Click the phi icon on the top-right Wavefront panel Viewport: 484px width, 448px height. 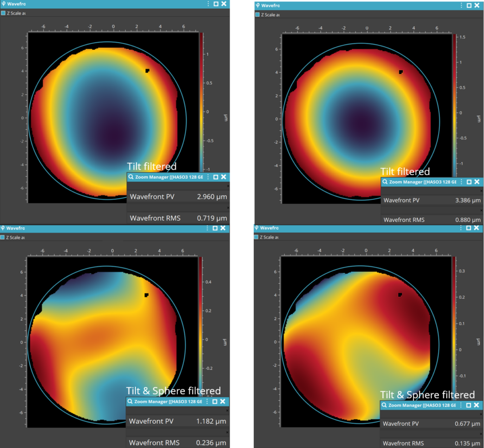point(258,5)
